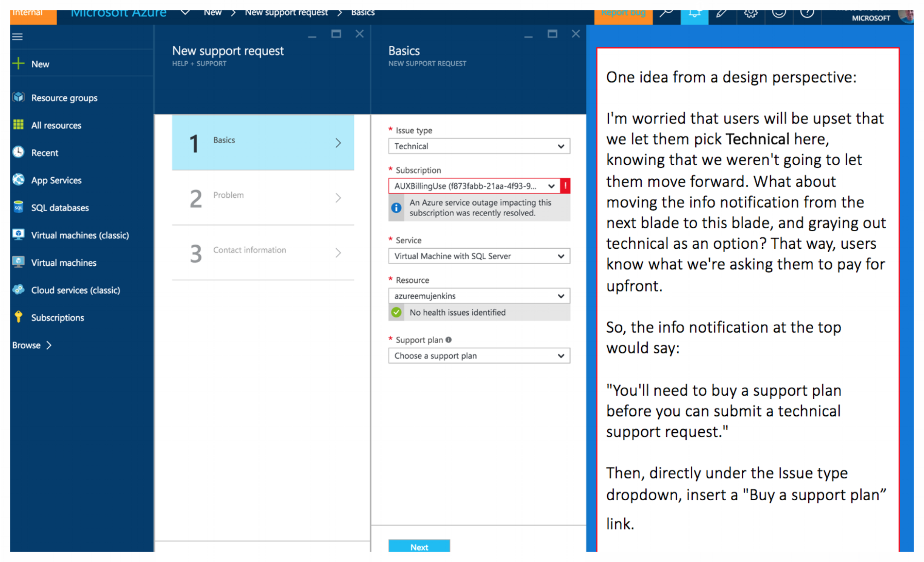Select Cloud services (classic) label in sidebar
The width and height of the screenshot is (924, 562).
click(75, 290)
